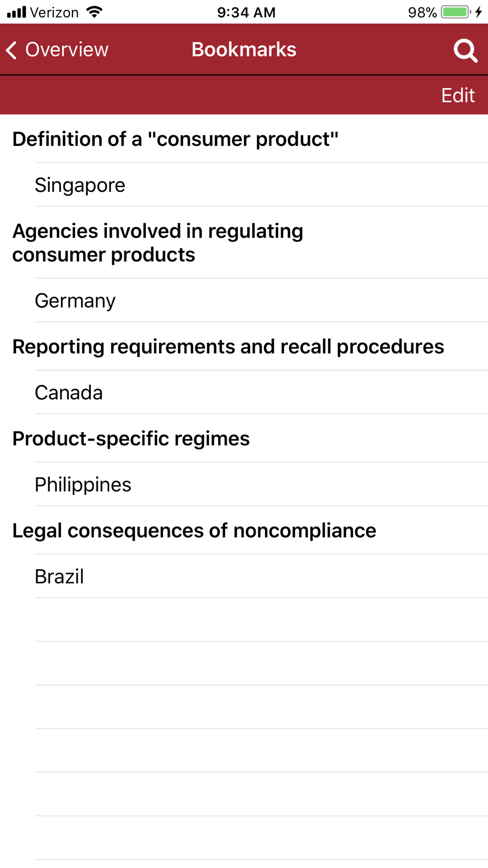Tap the Wi-Fi icon in status bar
This screenshot has height=868, width=488.
click(94, 12)
